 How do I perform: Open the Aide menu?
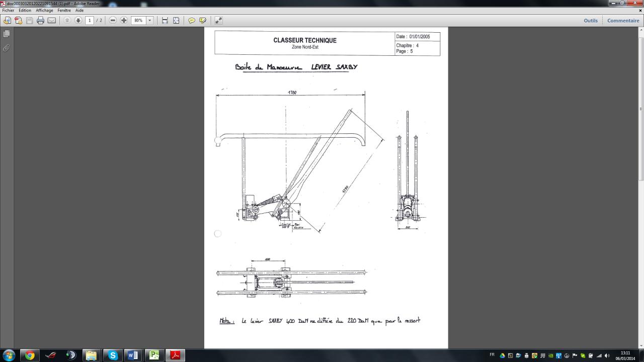pos(79,11)
